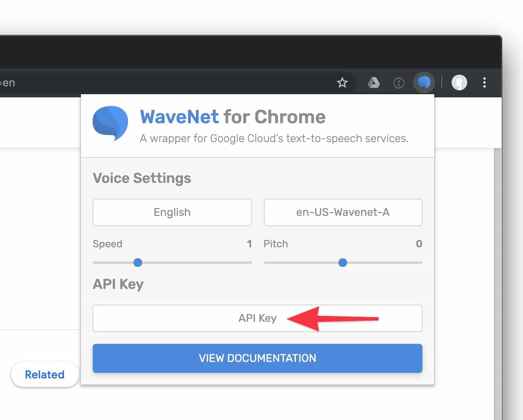The width and height of the screenshot is (523, 420).
Task: Open Chrome's three-dot menu
Action: 485,82
